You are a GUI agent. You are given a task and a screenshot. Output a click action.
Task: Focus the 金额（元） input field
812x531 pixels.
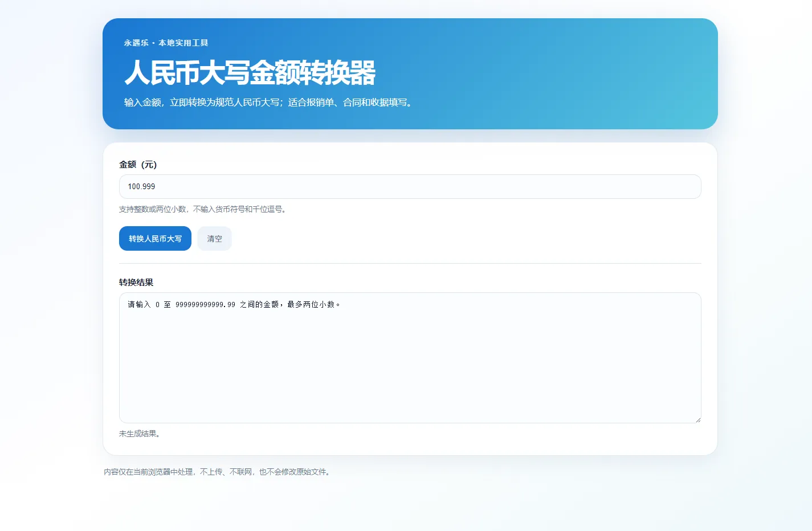click(x=410, y=187)
